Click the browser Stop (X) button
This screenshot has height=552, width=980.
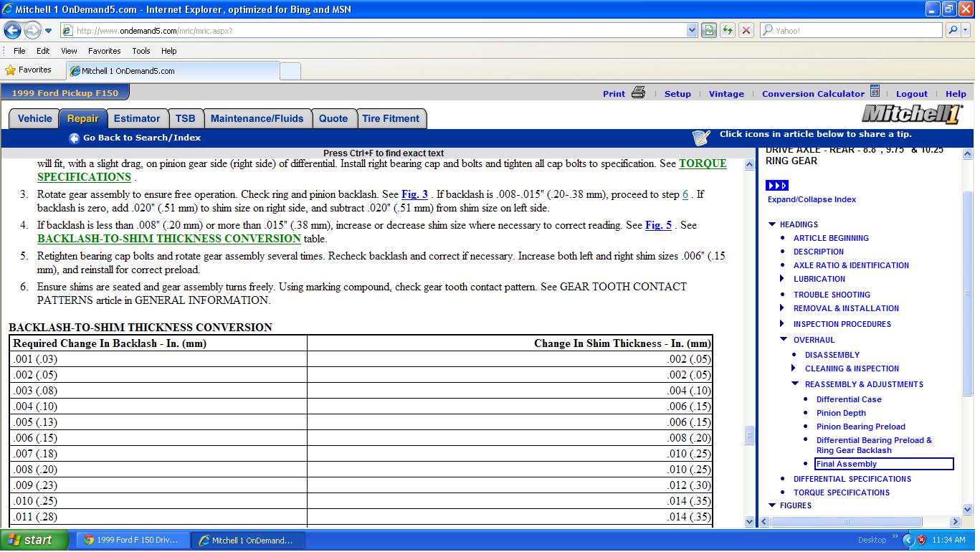746,30
